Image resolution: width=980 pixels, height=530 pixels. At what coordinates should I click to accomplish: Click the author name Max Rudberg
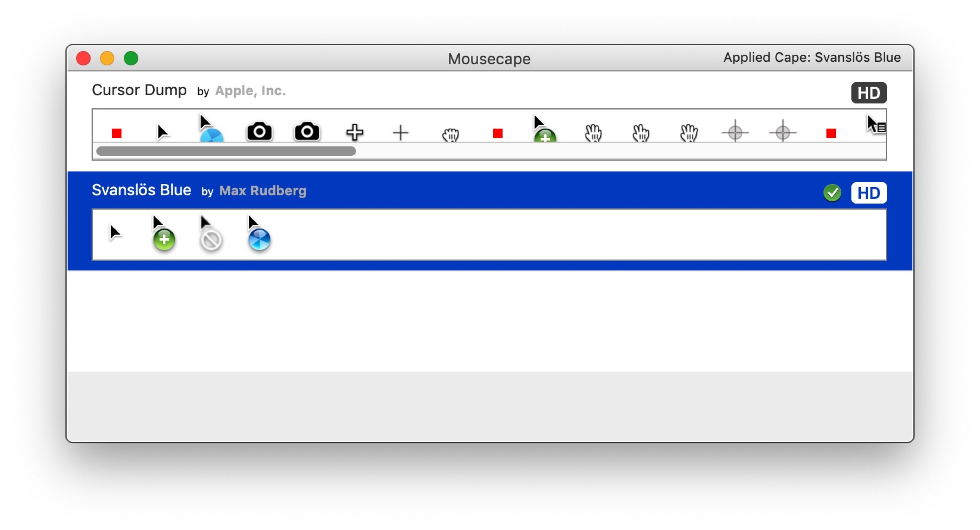pos(263,191)
